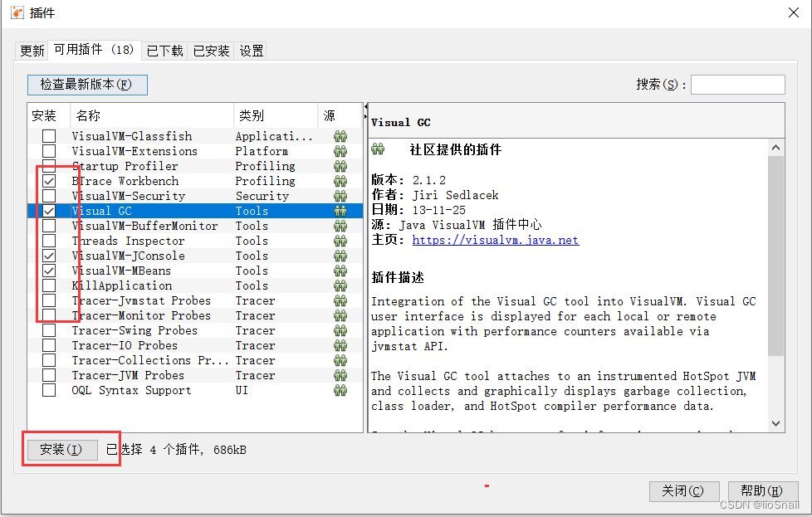The width and height of the screenshot is (812, 517).
Task: Sort plugin list by 安装 column header
Action: click(x=49, y=115)
